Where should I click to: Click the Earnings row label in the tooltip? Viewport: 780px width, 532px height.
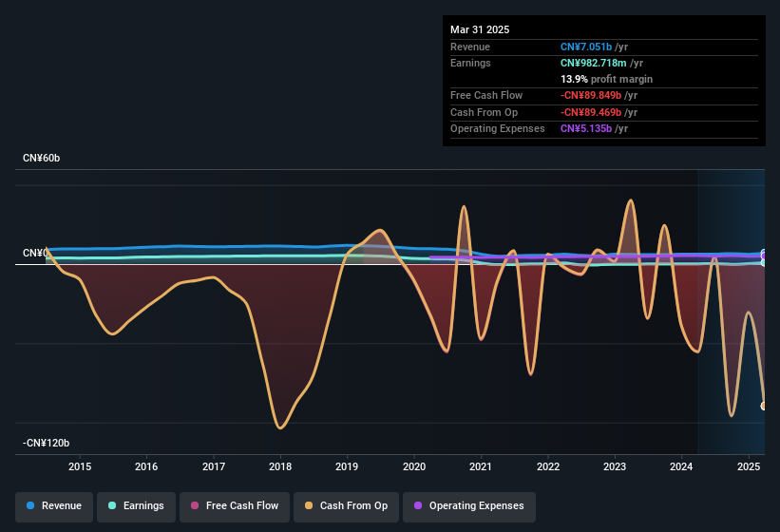point(470,63)
